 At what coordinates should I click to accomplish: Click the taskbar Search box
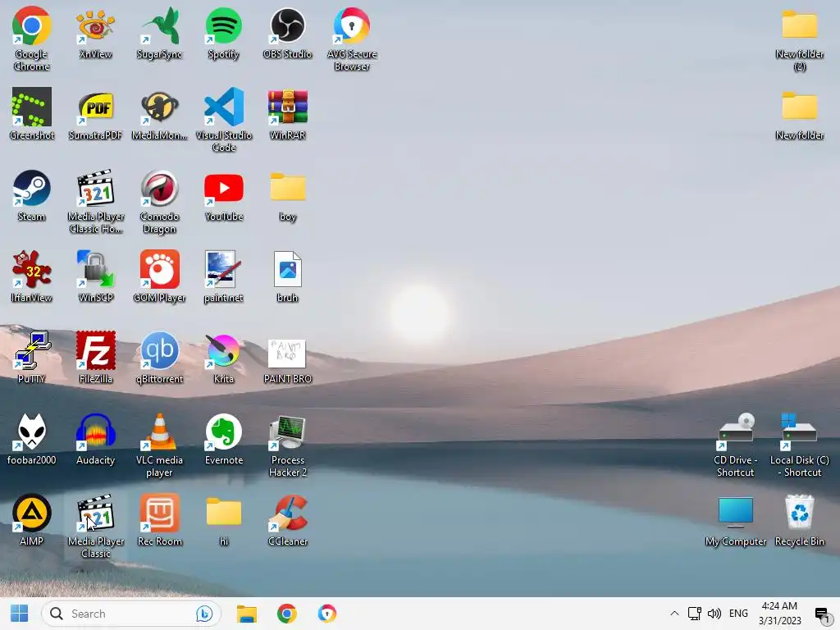click(x=131, y=614)
